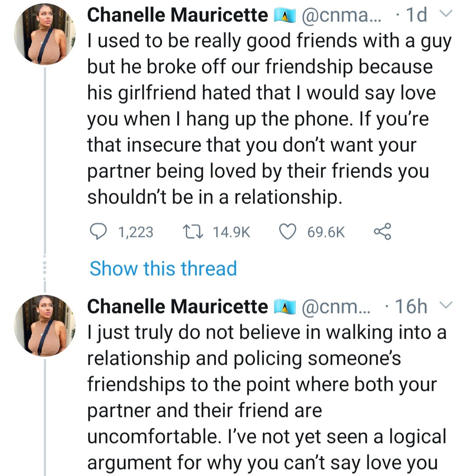Open the first tweet's body text
Screen dimensions: 469x476
coord(269,119)
